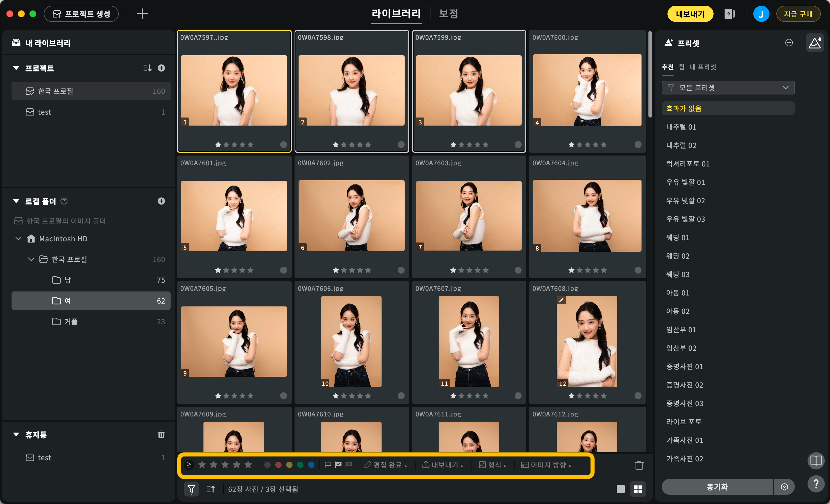The width and height of the screenshot is (830, 504).
Task: Select the test item in 휴지통
Action: click(x=91, y=457)
